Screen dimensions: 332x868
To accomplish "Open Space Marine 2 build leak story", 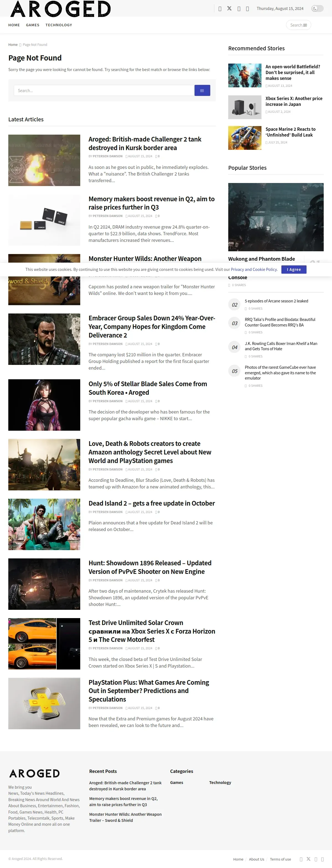I will coord(290,132).
